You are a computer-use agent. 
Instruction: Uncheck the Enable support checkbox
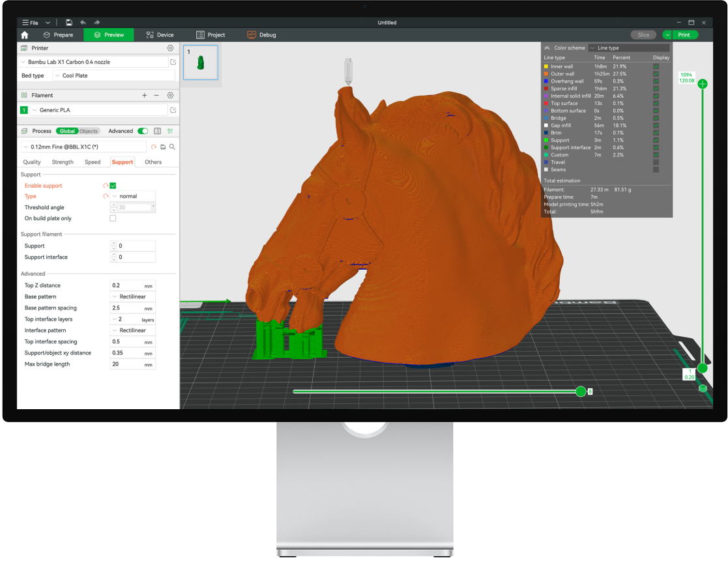coord(113,186)
